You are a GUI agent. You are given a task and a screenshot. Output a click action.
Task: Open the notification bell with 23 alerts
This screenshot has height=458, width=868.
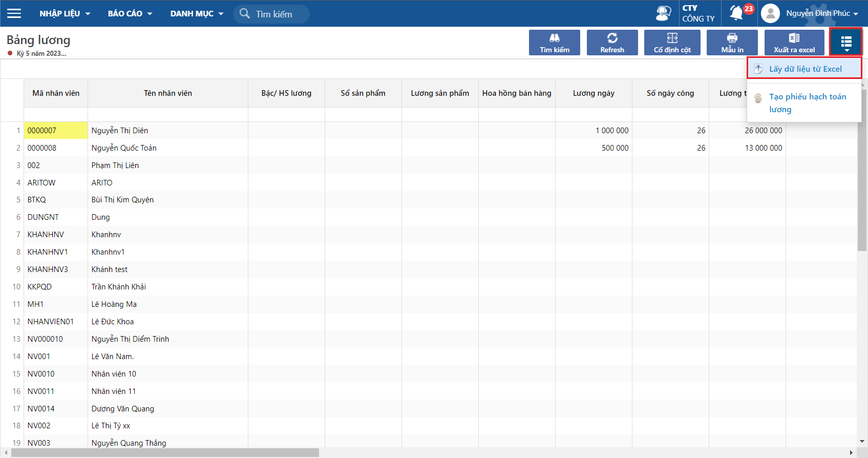[x=737, y=13]
